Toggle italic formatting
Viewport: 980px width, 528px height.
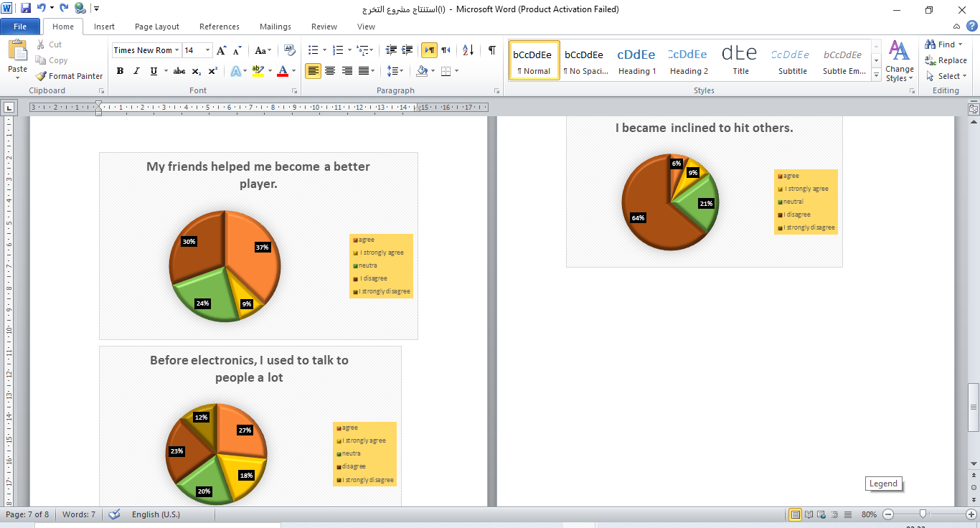[136, 71]
